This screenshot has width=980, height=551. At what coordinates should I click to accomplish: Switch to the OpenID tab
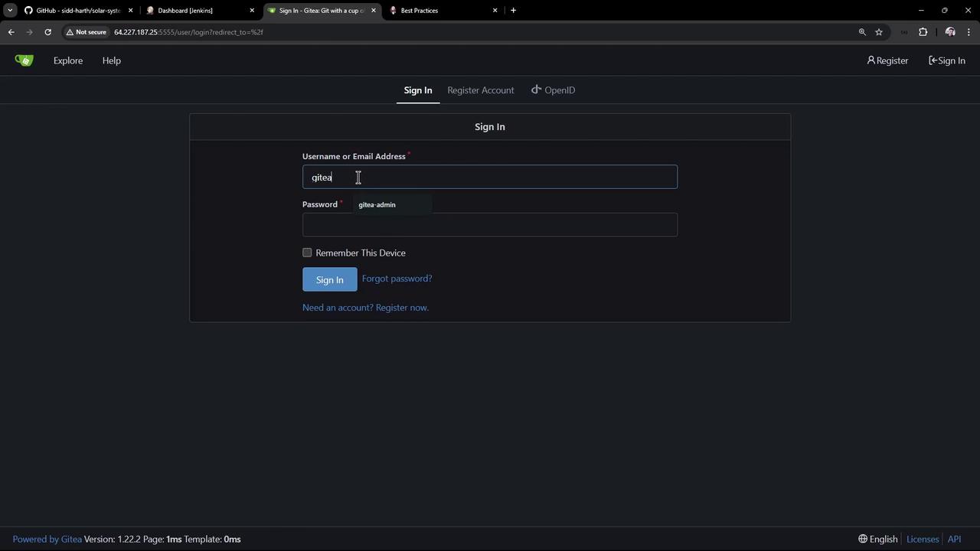click(x=553, y=90)
